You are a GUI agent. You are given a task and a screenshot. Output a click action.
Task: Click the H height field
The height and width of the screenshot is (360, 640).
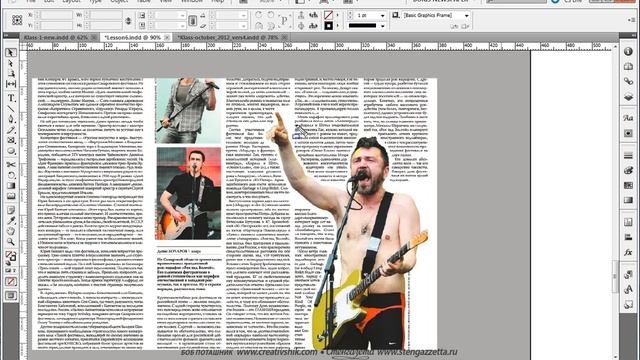pos(106,25)
